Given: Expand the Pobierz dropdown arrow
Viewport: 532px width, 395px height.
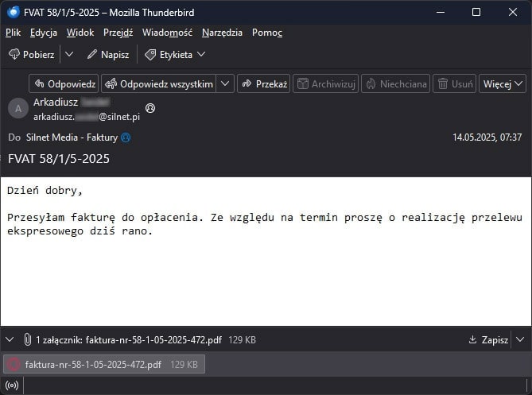Looking at the screenshot, I should [69, 54].
